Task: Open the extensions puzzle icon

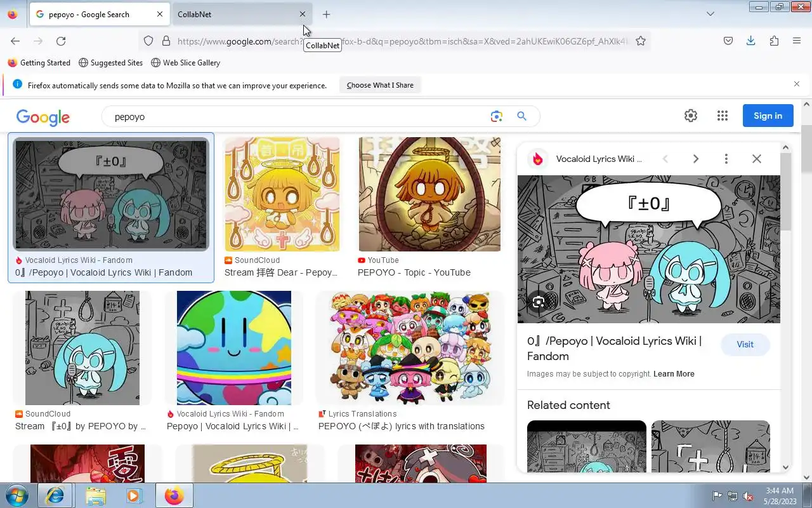Action: 774,41
